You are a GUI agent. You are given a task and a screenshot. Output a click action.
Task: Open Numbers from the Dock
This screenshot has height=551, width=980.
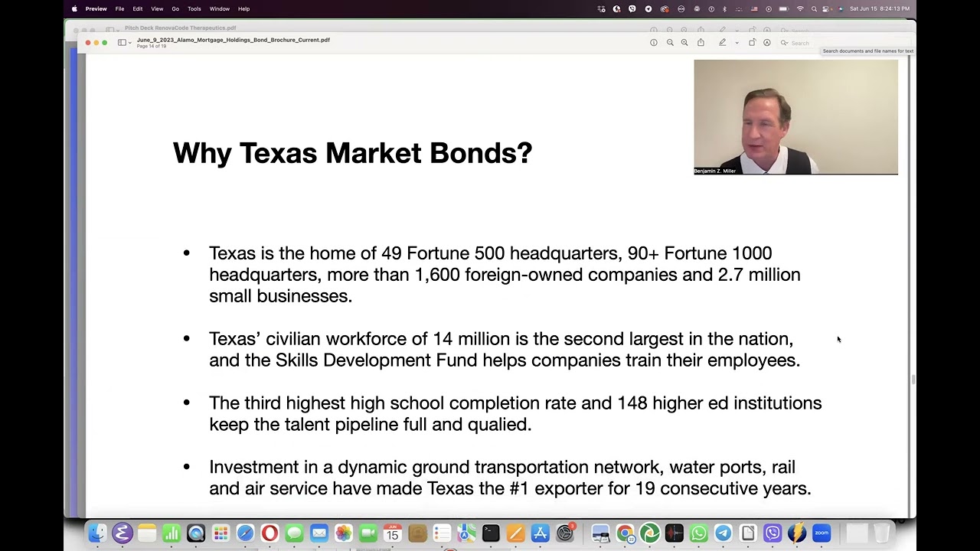171,533
